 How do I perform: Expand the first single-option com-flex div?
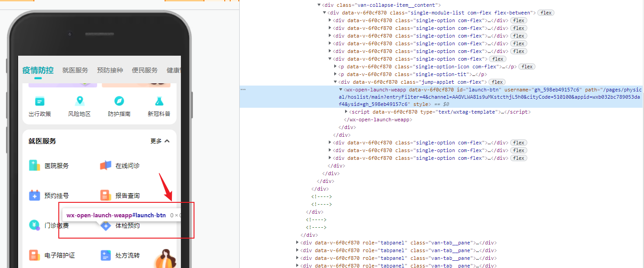[330, 20]
